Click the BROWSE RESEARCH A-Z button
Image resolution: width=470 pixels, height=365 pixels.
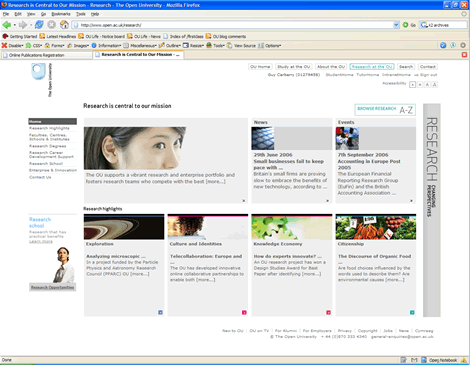[385, 110]
